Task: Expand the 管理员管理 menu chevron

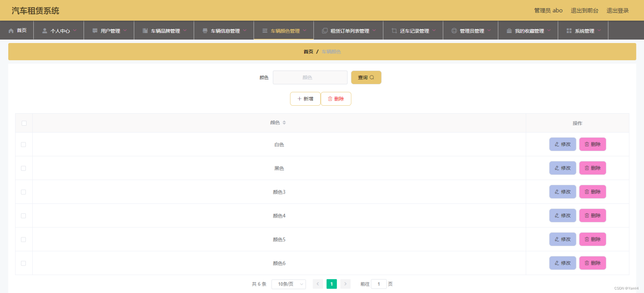Action: [489, 30]
